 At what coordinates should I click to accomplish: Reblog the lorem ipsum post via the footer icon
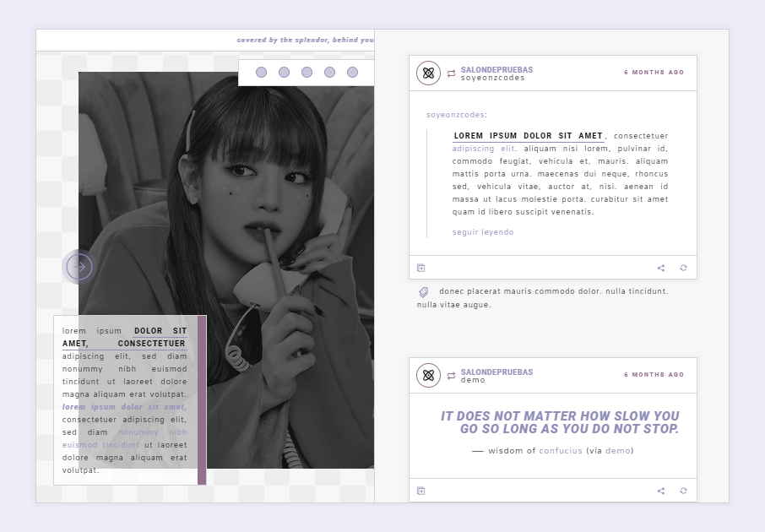tap(684, 268)
